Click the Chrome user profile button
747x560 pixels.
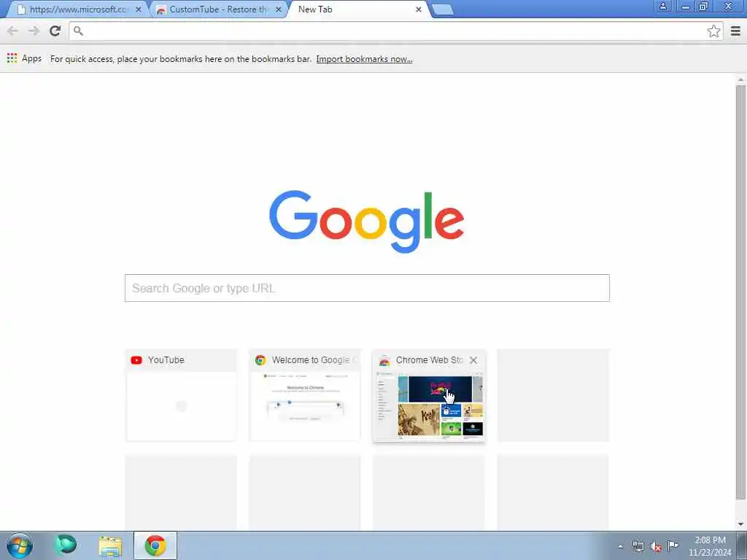pyautogui.click(x=662, y=6)
